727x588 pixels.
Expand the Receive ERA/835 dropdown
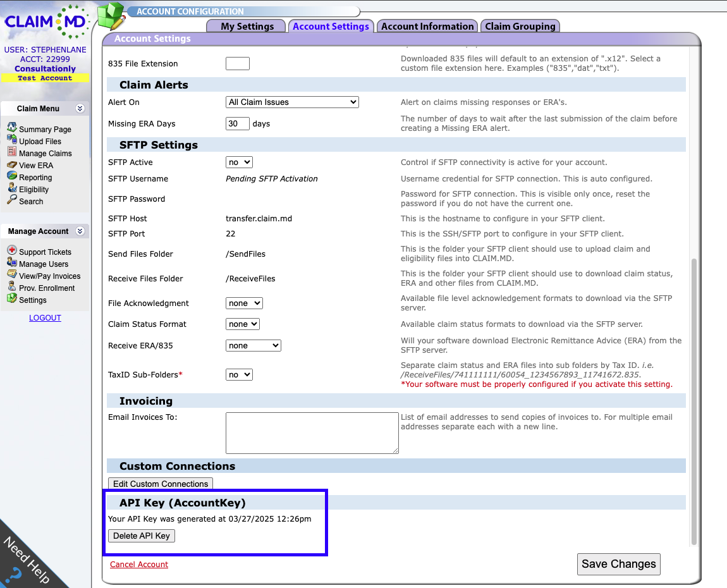[x=253, y=346]
